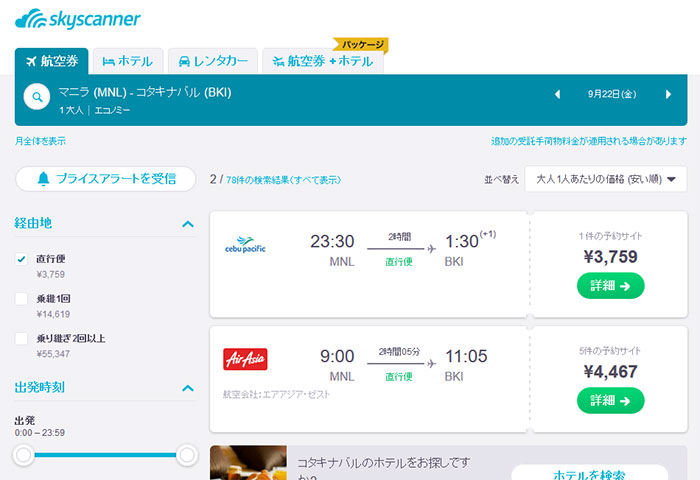Click the 11:05 arrival time
The height and width of the screenshot is (480, 700).
tap(467, 356)
